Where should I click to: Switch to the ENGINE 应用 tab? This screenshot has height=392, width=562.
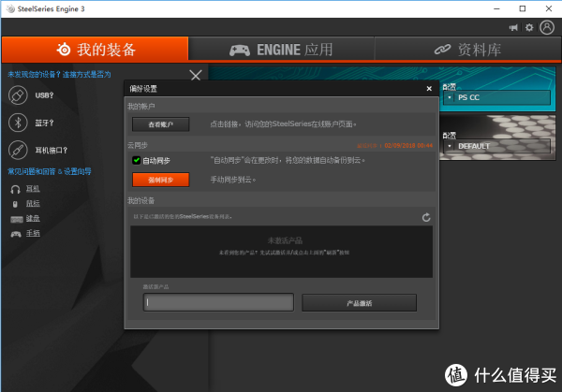coord(281,50)
